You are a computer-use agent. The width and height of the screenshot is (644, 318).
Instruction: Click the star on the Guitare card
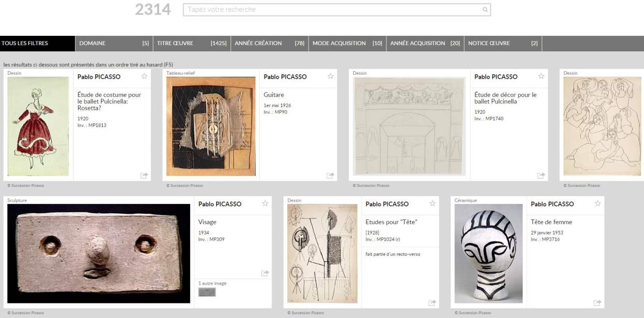330,76
